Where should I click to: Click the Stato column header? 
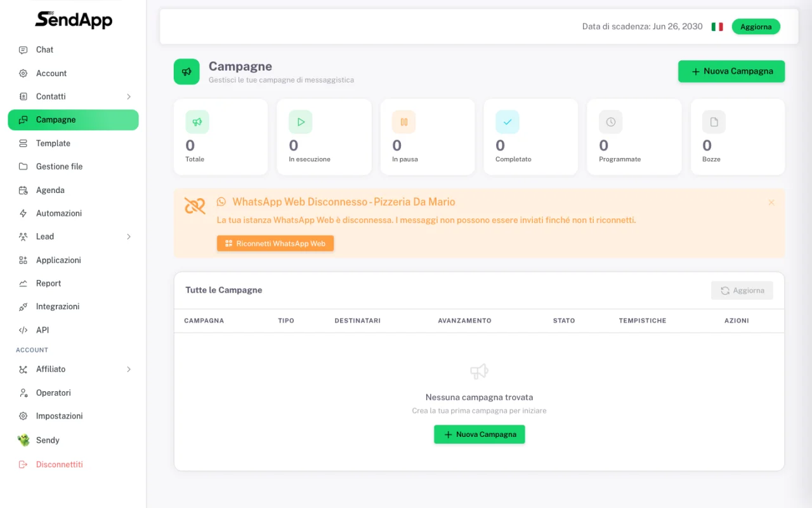(564, 321)
